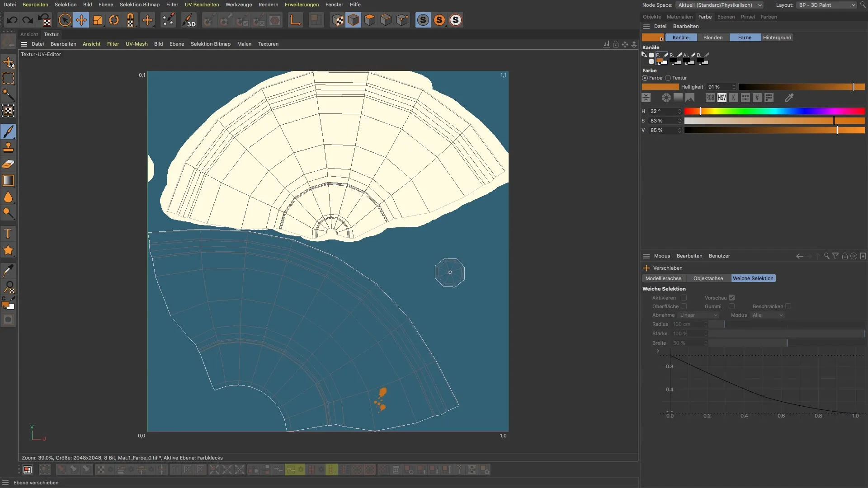Enable 3D Painting mode brush icon
Image resolution: width=868 pixels, height=488 pixels.
tap(188, 20)
